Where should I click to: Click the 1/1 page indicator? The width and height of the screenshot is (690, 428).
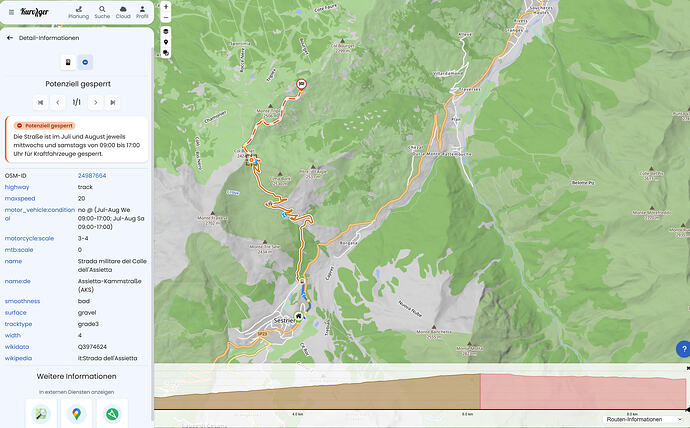[77, 102]
